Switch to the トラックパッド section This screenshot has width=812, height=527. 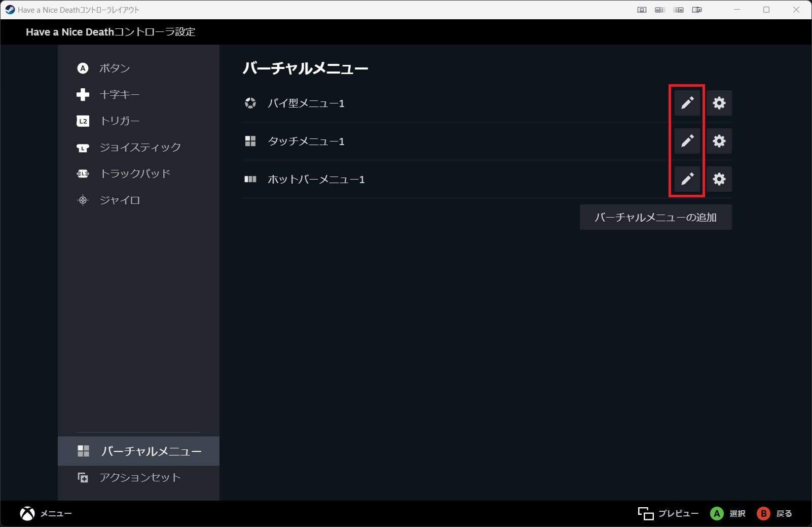[138, 173]
